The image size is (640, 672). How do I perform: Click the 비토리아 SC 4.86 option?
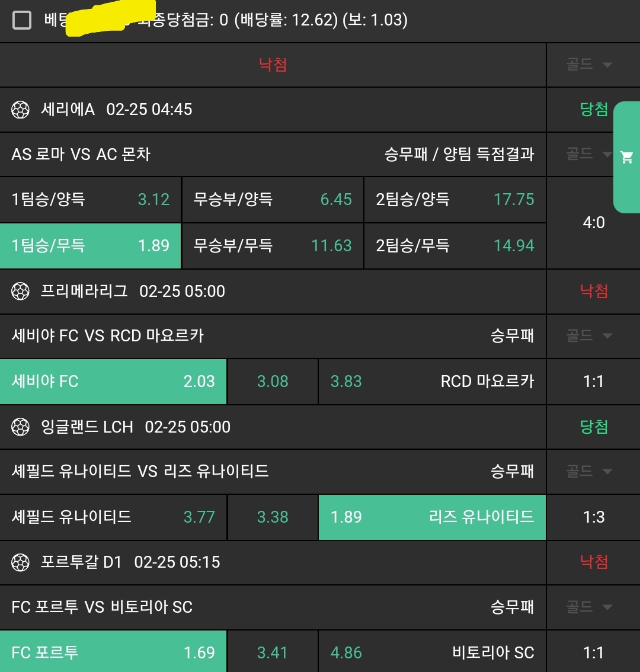tap(432, 652)
